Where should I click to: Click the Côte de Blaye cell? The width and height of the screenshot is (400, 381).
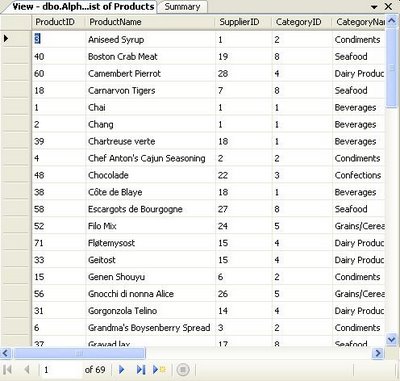pyautogui.click(x=150, y=192)
